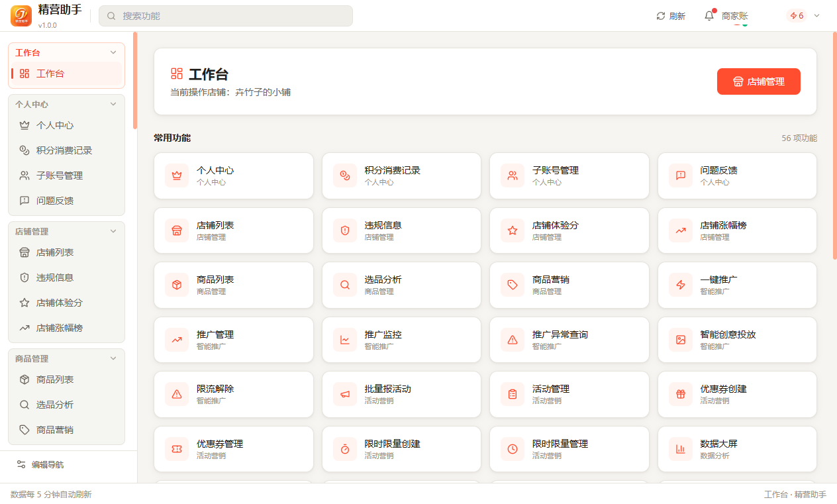
Task: Click the tag icon on 商品营销 card
Action: [x=513, y=285]
